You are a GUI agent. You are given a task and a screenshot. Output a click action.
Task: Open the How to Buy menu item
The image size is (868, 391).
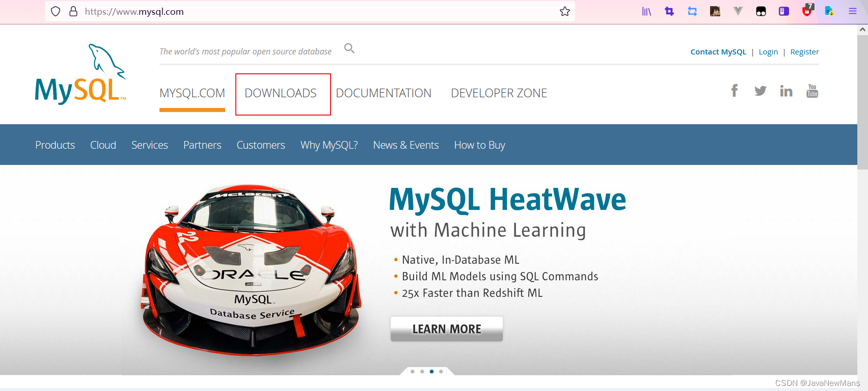(x=480, y=145)
